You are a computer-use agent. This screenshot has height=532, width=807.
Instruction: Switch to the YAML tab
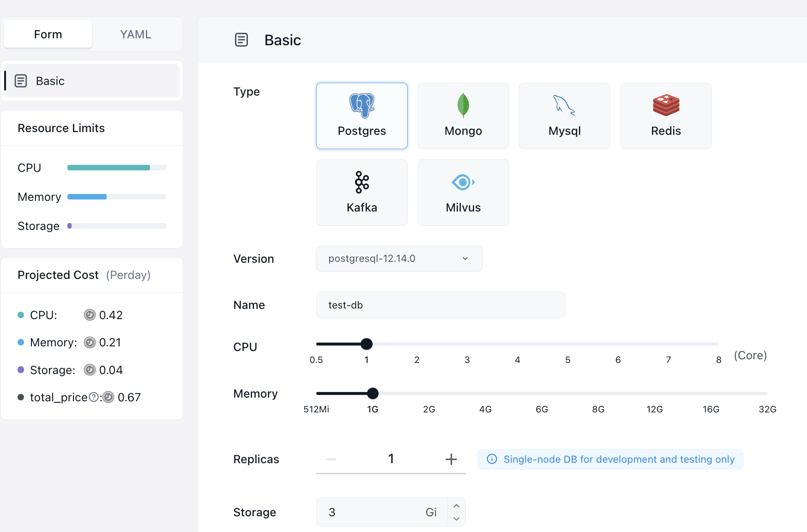point(135,34)
